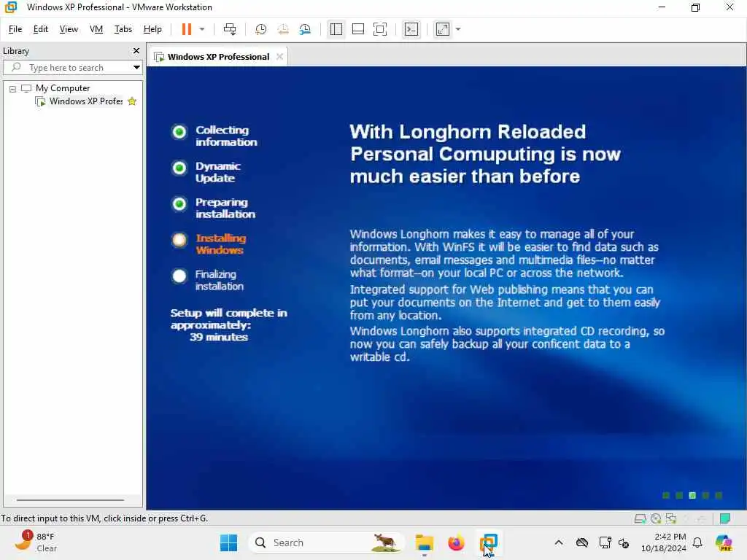747x560 pixels.
Task: Click the "39 minutes" remaining time text
Action: click(x=219, y=337)
